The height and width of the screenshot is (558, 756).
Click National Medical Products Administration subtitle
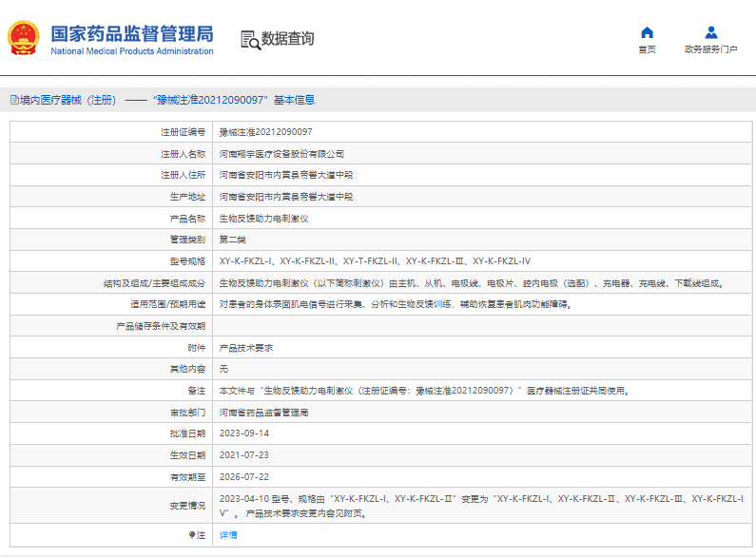point(132,51)
